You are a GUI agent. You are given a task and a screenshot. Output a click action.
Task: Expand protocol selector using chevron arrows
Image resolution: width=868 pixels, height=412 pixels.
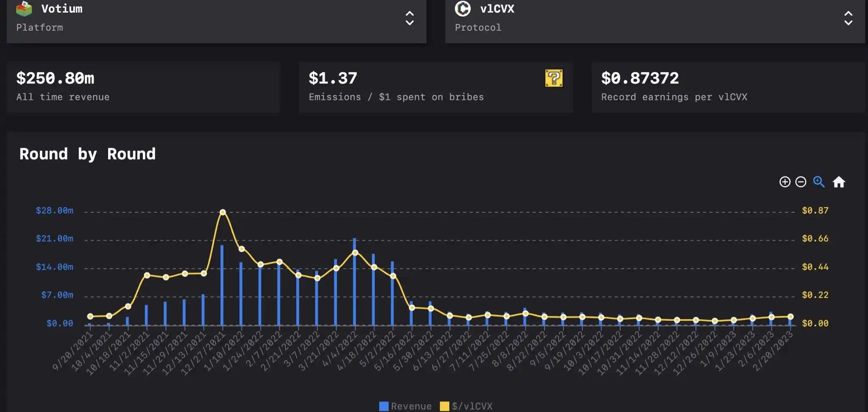848,18
